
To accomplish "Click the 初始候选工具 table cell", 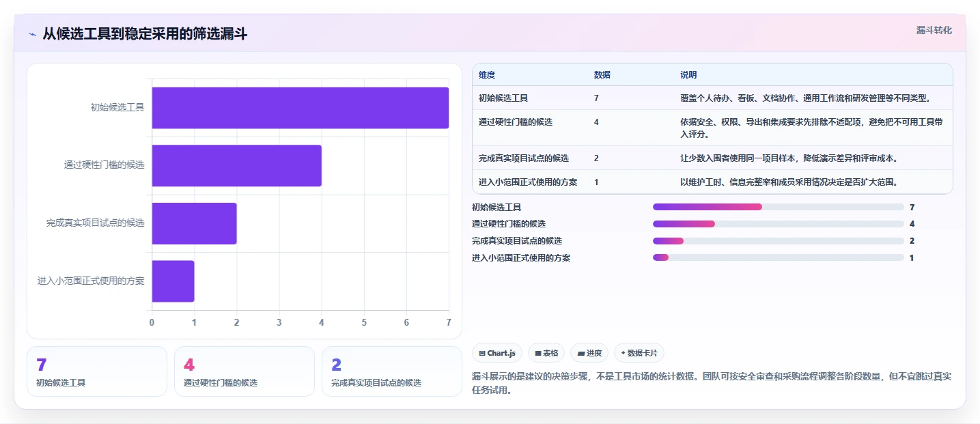I will tap(503, 98).
